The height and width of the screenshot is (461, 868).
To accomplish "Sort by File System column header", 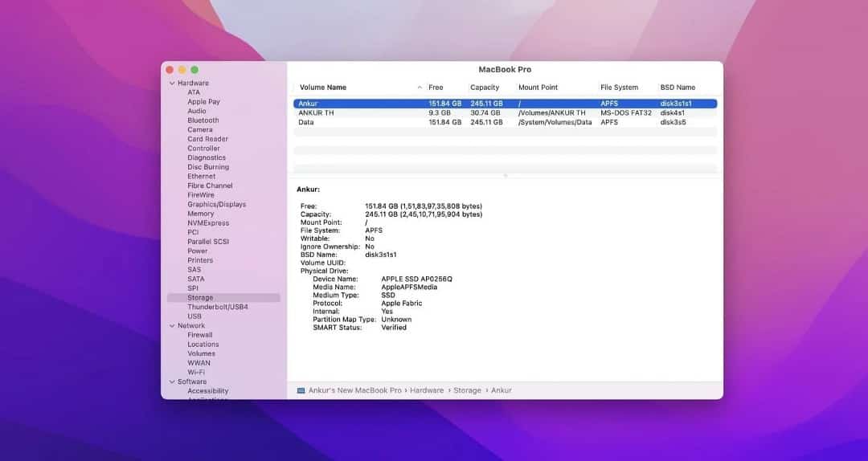I will point(619,88).
